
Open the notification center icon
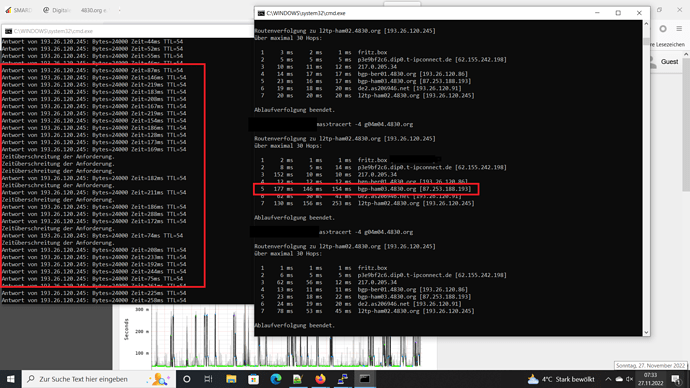click(x=676, y=379)
